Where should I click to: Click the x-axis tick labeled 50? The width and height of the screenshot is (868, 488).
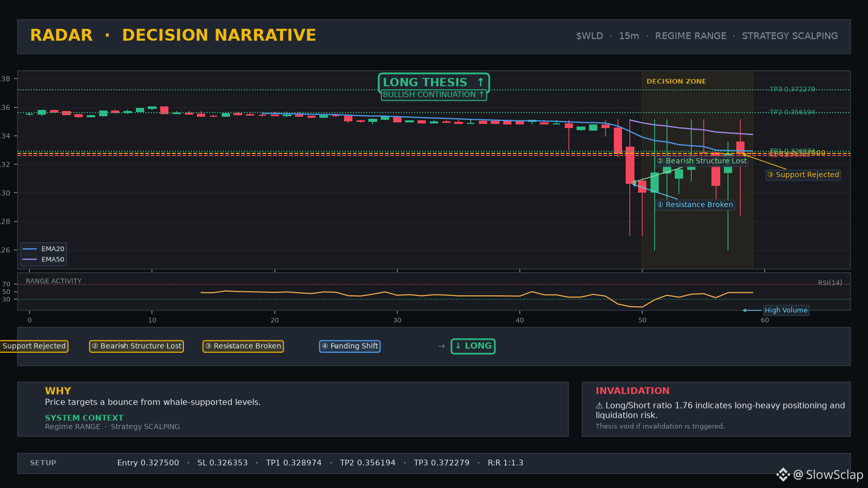642,320
